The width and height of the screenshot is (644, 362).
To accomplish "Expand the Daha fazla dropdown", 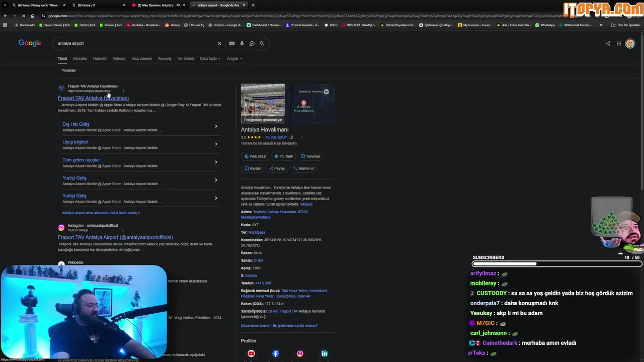I will (x=210, y=59).
